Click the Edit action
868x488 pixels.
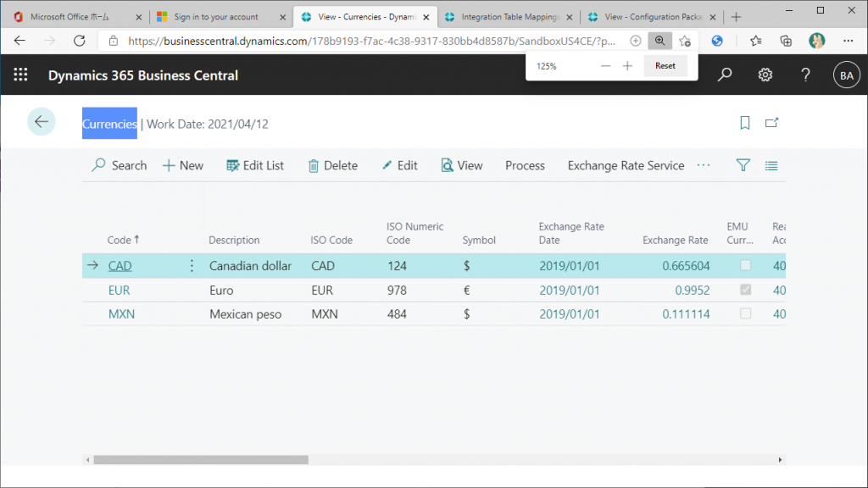[x=400, y=165]
